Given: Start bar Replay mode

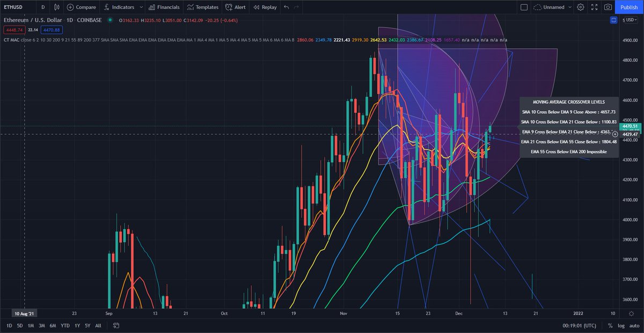Looking at the screenshot, I should (256, 7).
